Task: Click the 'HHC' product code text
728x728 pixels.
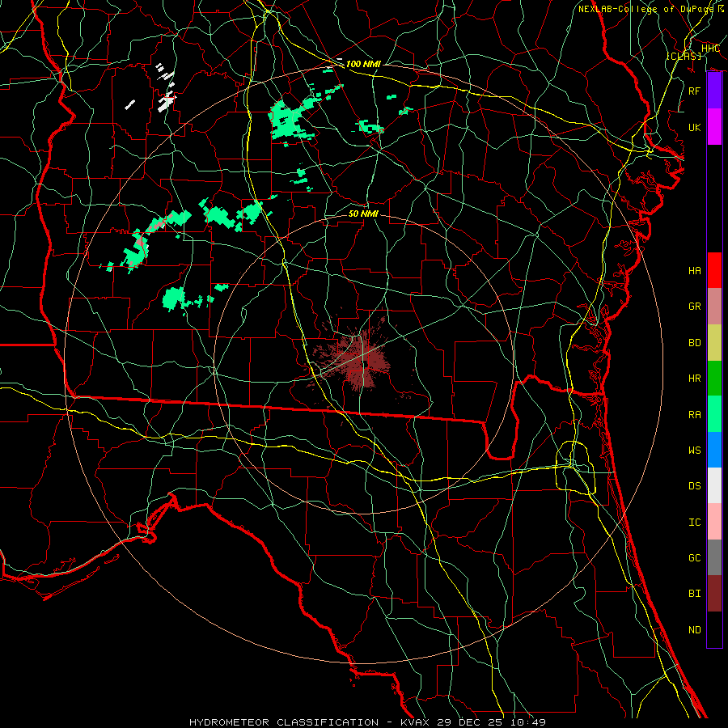Action: tap(710, 49)
